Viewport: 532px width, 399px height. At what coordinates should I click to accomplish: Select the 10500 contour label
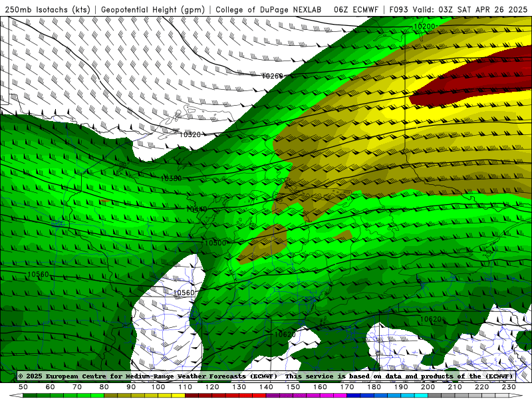[215, 243]
